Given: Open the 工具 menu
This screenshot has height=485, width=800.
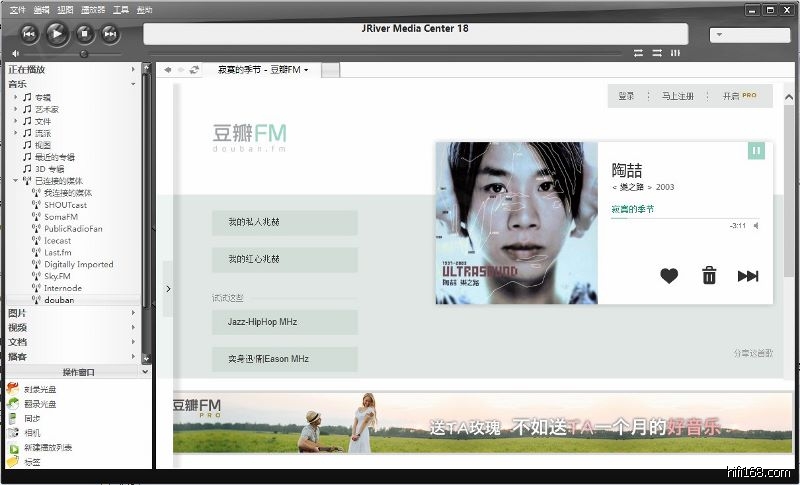Looking at the screenshot, I should click(x=121, y=9).
